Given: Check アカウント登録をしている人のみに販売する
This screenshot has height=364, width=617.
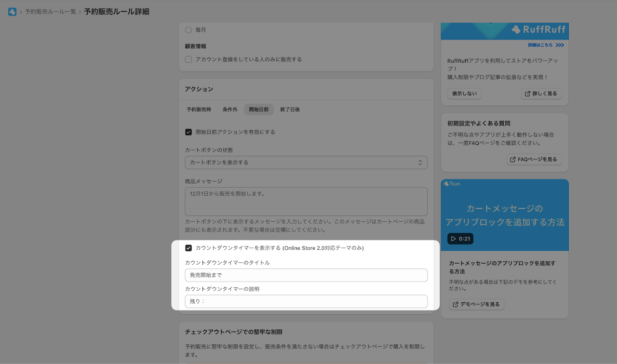Looking at the screenshot, I should coord(188,59).
